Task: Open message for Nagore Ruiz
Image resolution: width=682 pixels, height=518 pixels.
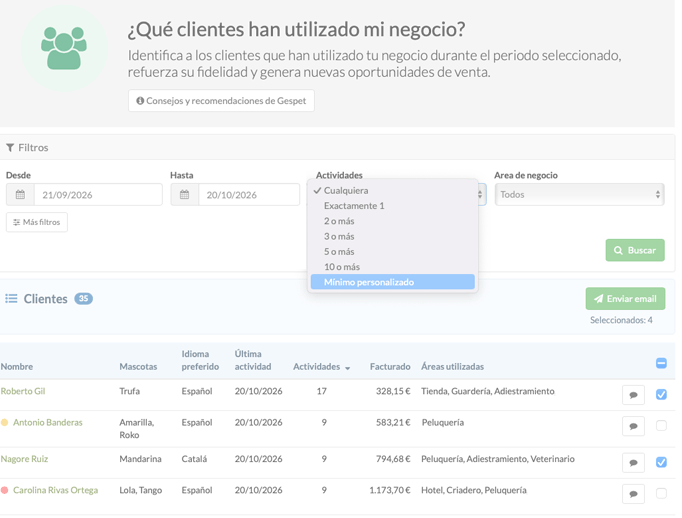Action: tap(633, 463)
